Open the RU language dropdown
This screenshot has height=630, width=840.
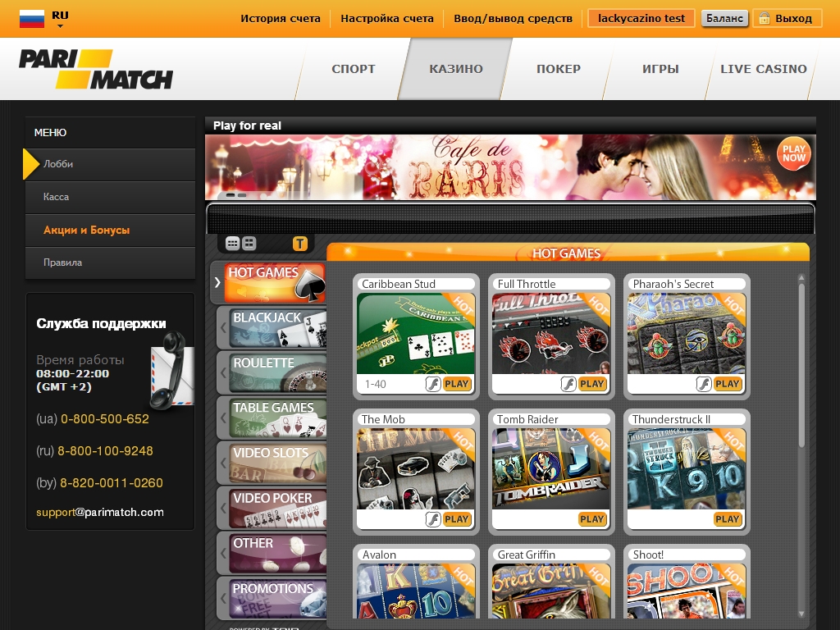pos(60,20)
